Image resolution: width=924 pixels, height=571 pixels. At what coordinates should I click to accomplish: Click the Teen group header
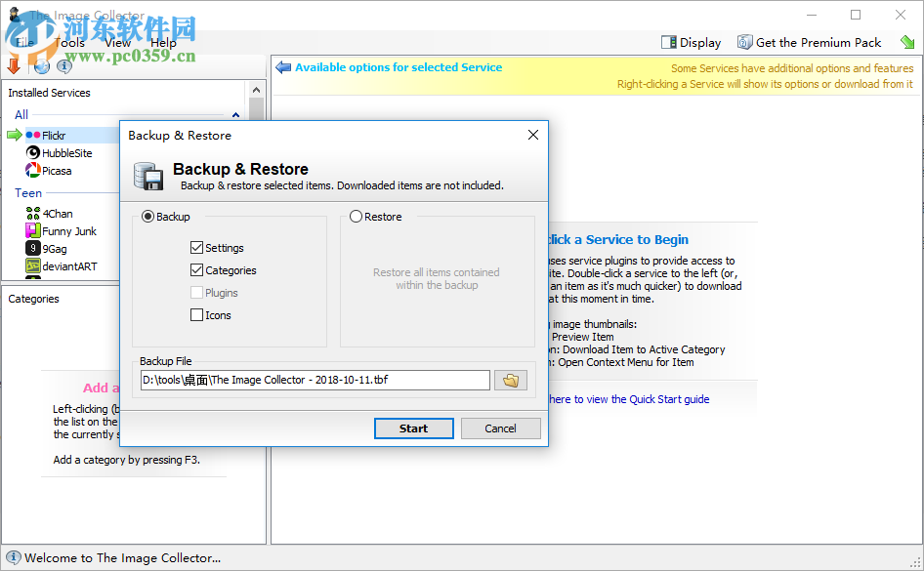coord(28,193)
